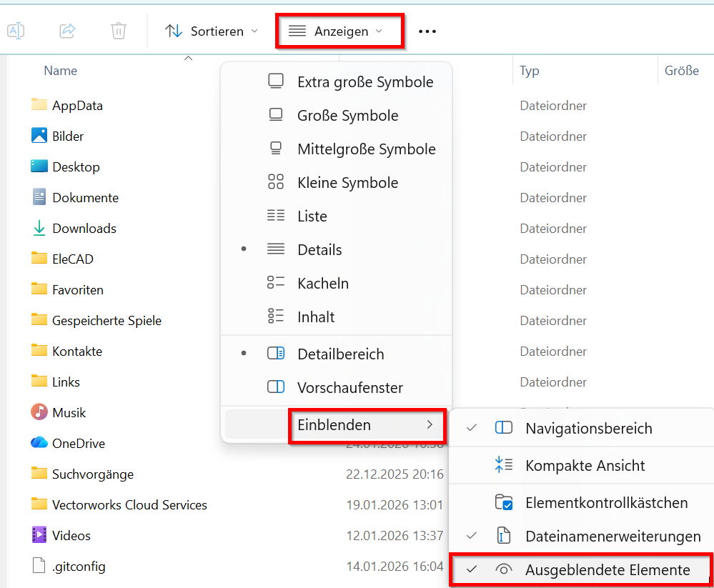
Task: Select Extra große Symbole view
Action: tap(365, 82)
